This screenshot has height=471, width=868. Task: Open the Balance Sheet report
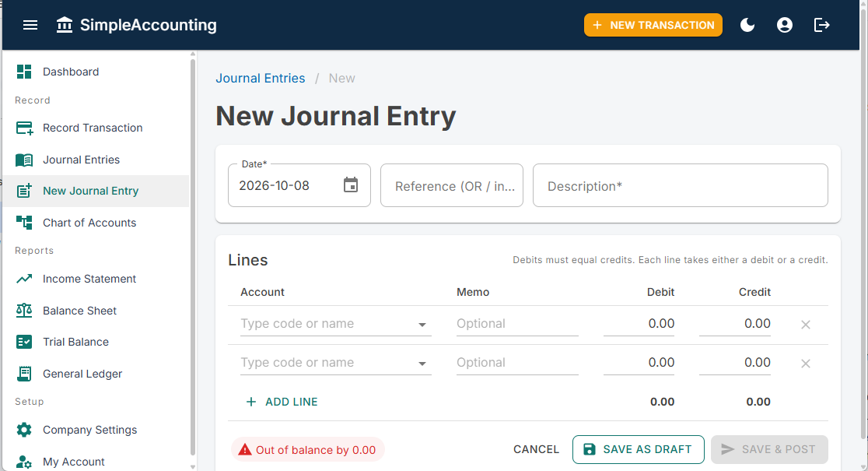tap(96, 311)
